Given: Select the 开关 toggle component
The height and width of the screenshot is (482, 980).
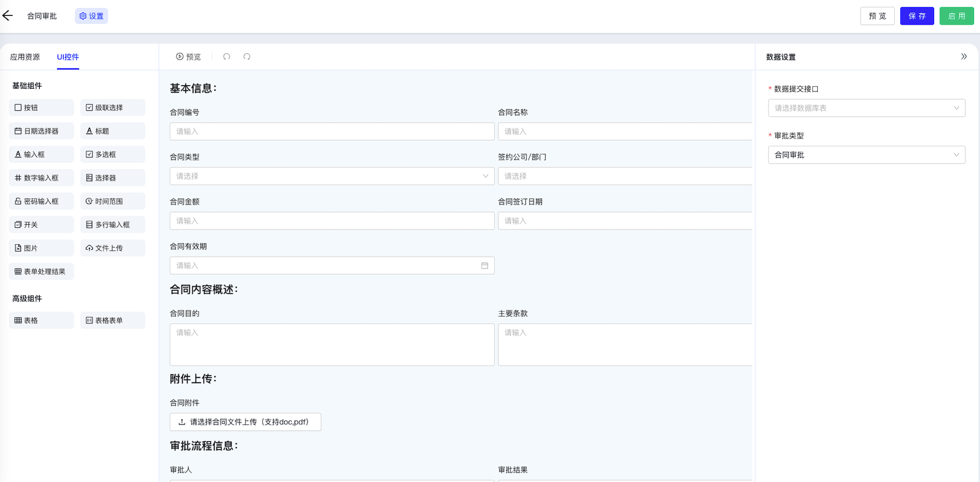Looking at the screenshot, I should 41,225.
